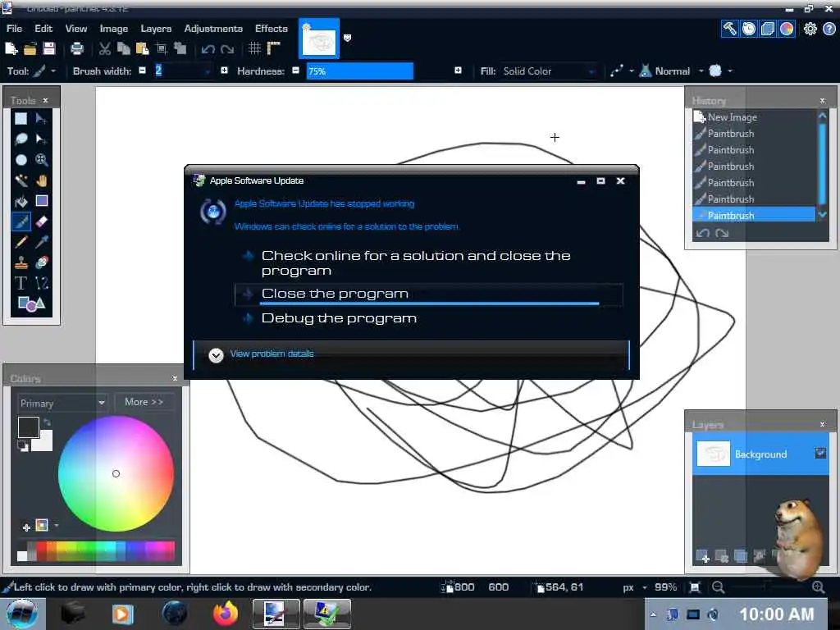The height and width of the screenshot is (630, 840).
Task: Select the Lasso Select tool
Action: (x=21, y=139)
